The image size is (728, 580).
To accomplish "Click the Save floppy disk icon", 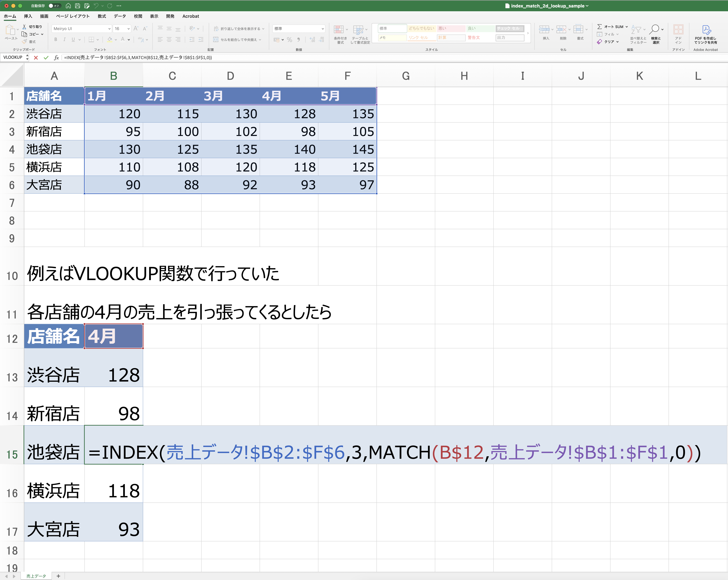I will 77,6.
